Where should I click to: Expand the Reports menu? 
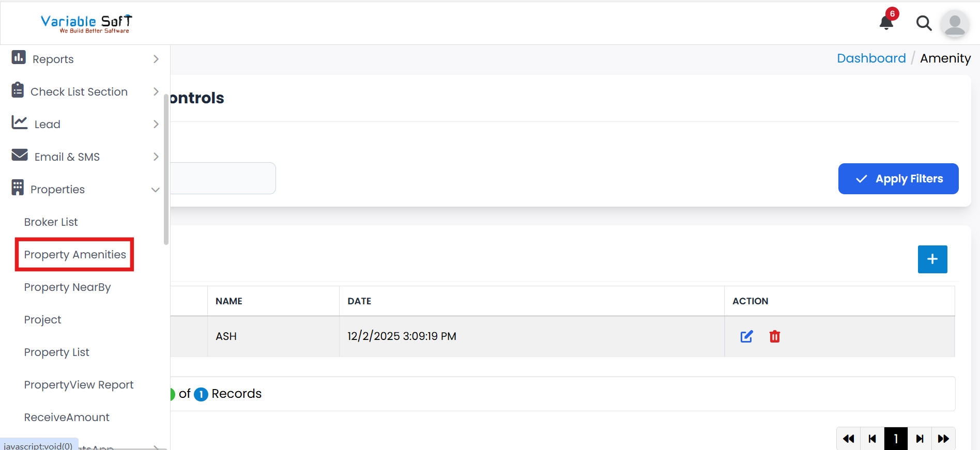coord(85,59)
